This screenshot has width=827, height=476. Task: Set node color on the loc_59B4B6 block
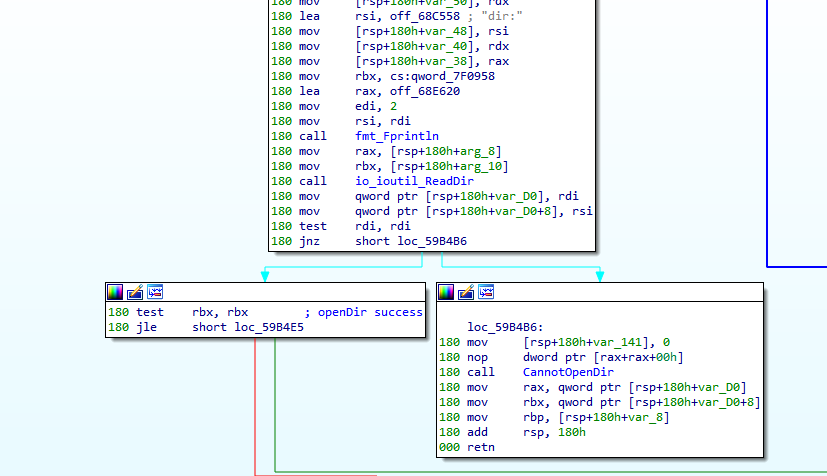pyautogui.click(x=447, y=292)
